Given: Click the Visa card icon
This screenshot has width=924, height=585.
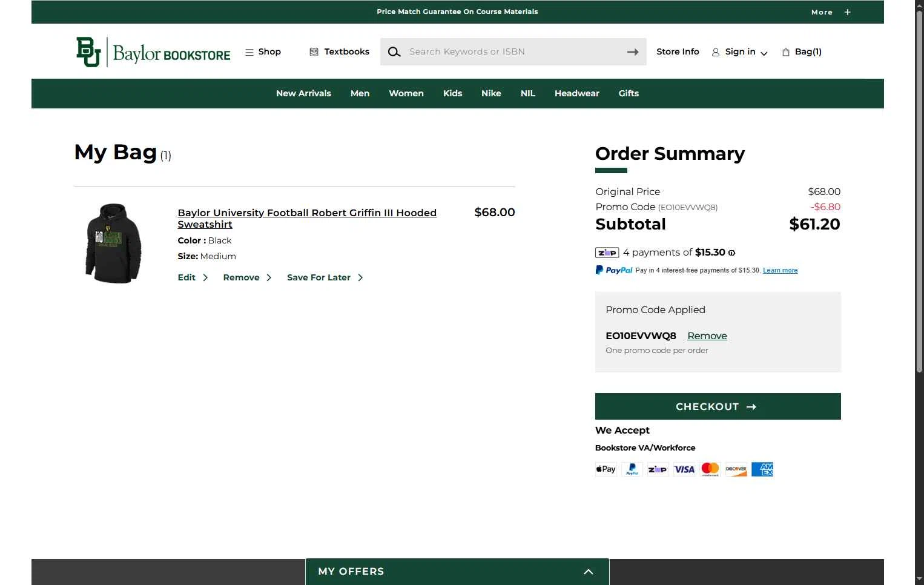Looking at the screenshot, I should click(x=684, y=469).
